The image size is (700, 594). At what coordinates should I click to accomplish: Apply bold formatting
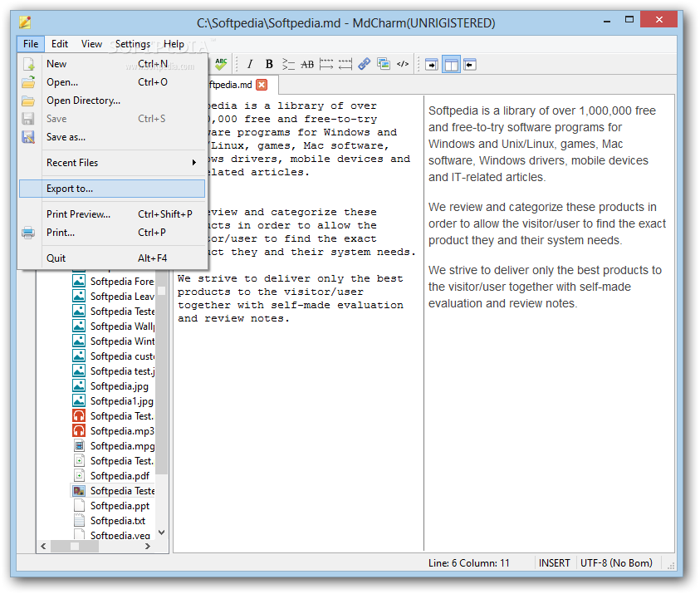click(269, 64)
